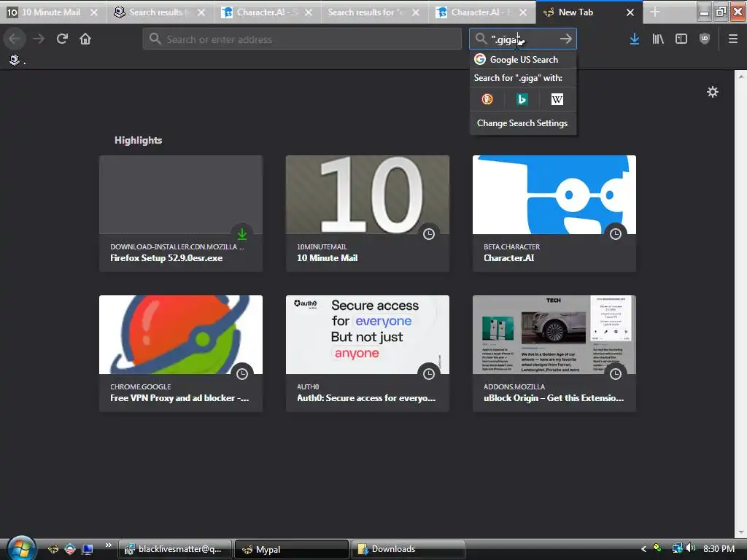The image size is (747, 560).
Task: Click the network tray icon
Action: tap(677, 548)
